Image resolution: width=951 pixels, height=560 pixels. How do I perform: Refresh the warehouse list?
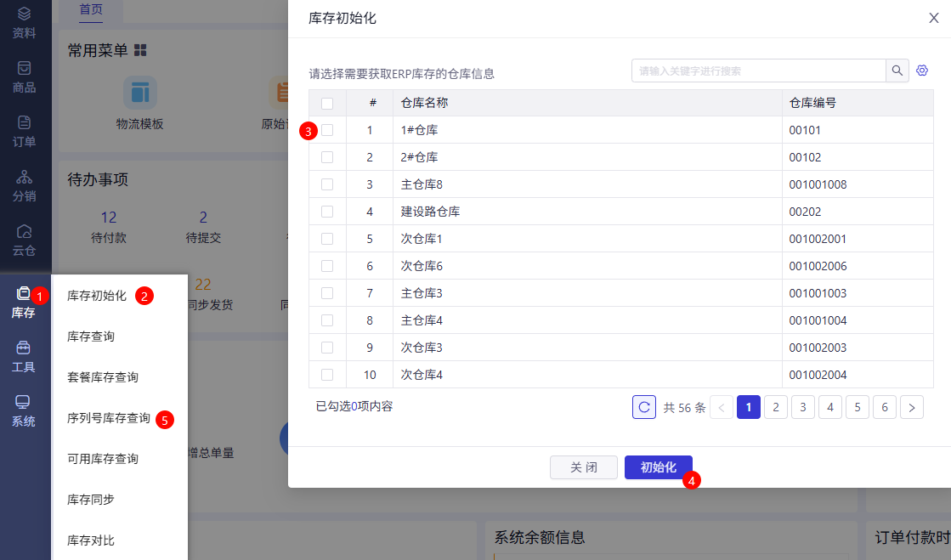644,407
